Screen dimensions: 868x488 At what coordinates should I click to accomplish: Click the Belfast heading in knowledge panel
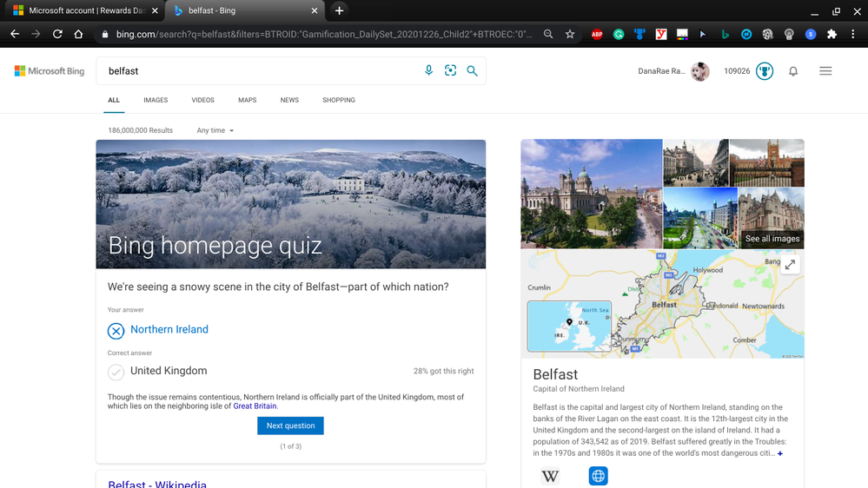(555, 374)
